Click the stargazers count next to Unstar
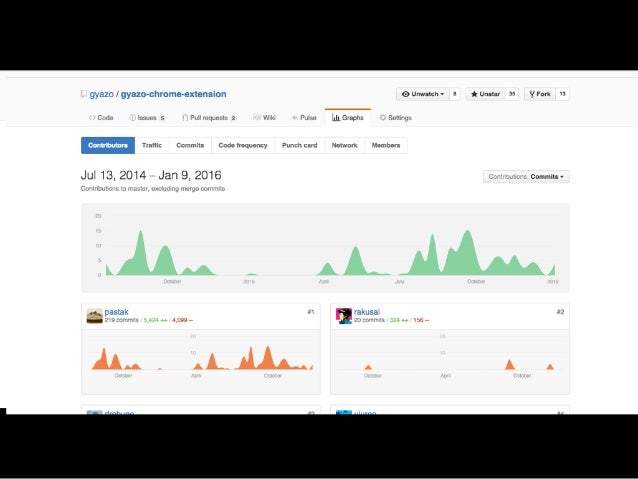638x479 pixels. click(512, 94)
